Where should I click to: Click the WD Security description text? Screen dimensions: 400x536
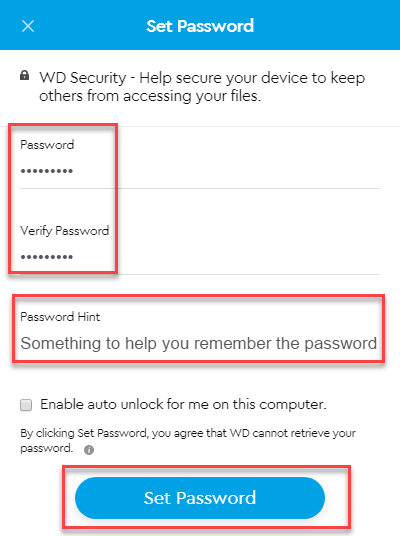(x=202, y=87)
